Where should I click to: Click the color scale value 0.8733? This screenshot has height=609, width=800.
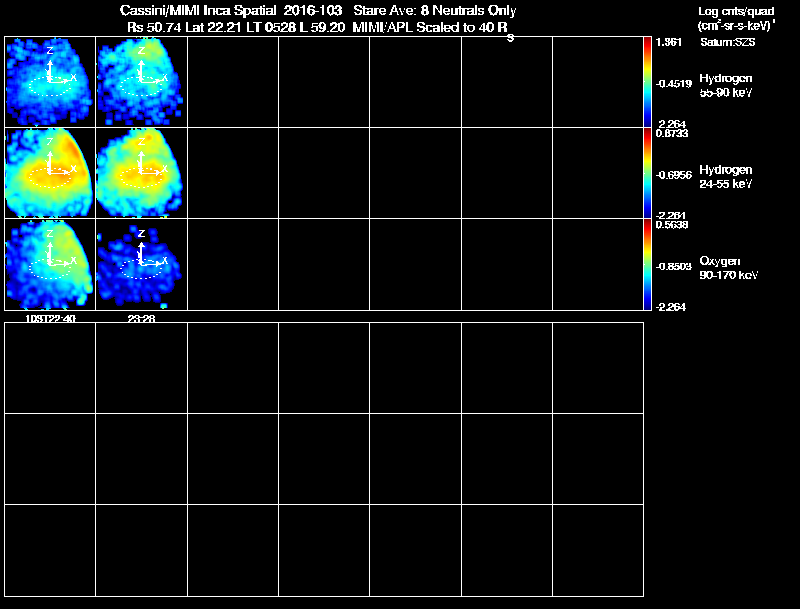click(x=672, y=133)
